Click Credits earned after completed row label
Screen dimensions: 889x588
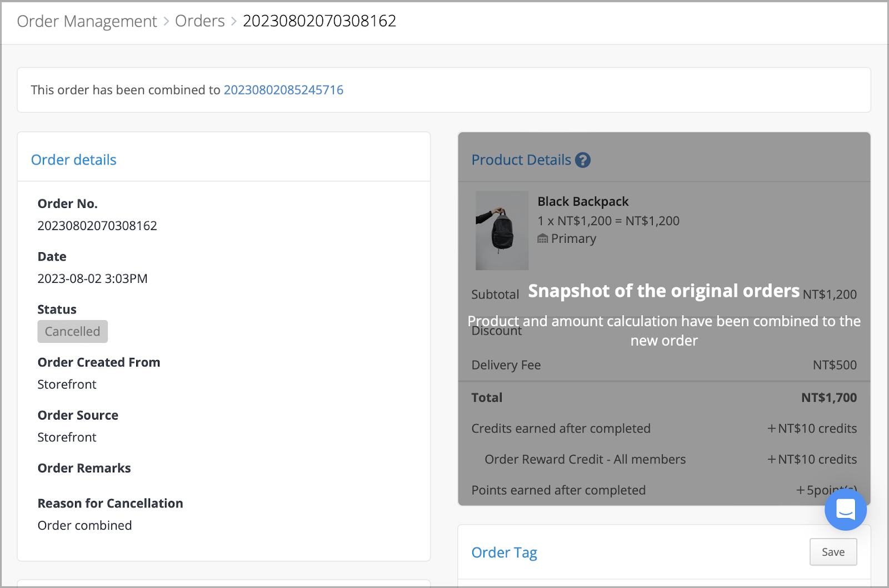pos(561,428)
